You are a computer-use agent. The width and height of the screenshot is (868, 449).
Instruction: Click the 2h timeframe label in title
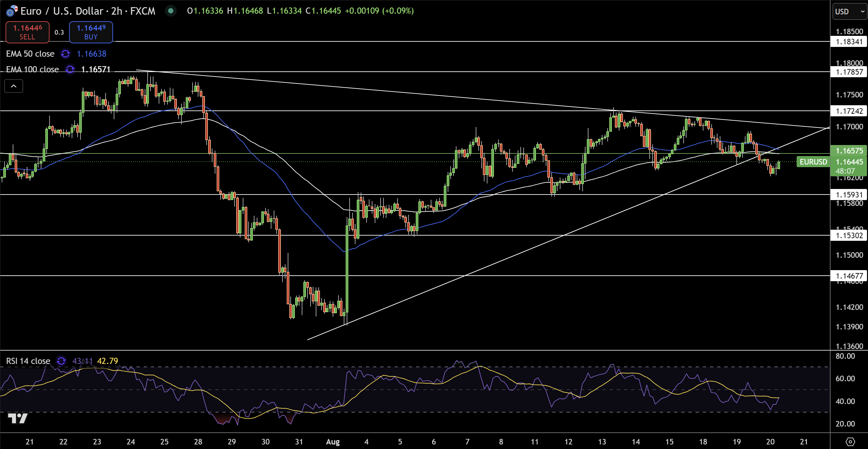(x=117, y=11)
